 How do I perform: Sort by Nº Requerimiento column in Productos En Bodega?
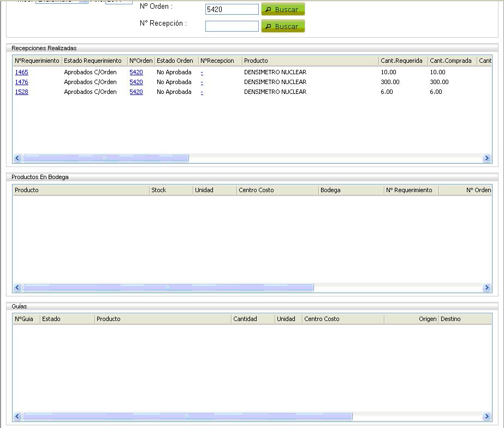pos(411,190)
